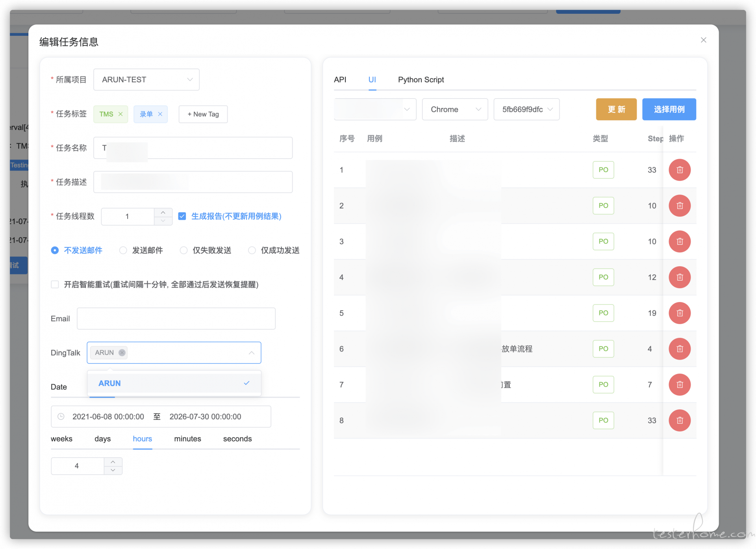756x549 pixels.
Task: Click the 任务线程数 number field
Action: coord(127,217)
